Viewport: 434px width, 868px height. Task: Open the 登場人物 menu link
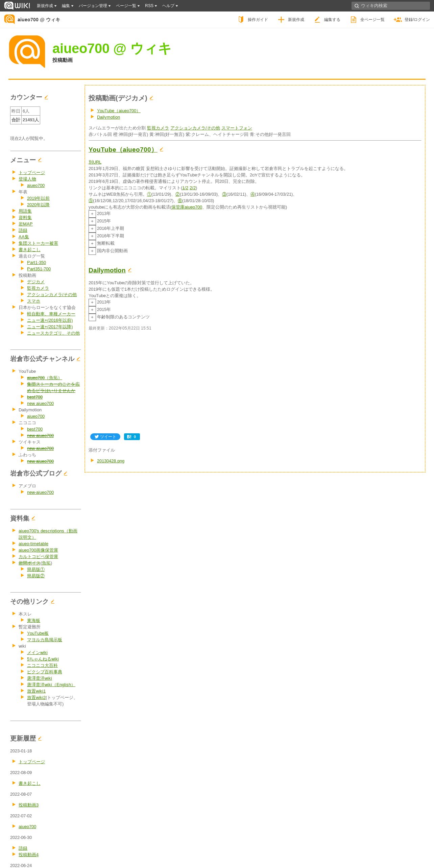[x=27, y=179]
